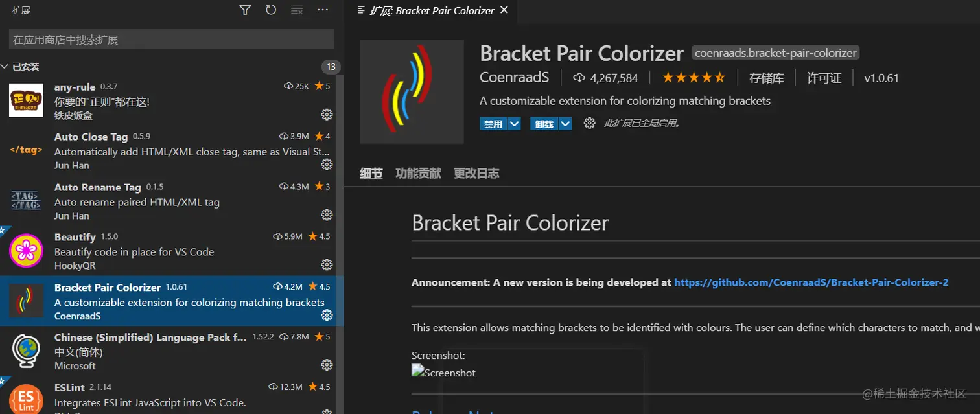Viewport: 980px width, 414px height.
Task: Click the Chinese Language Pack globe icon
Action: pos(27,351)
